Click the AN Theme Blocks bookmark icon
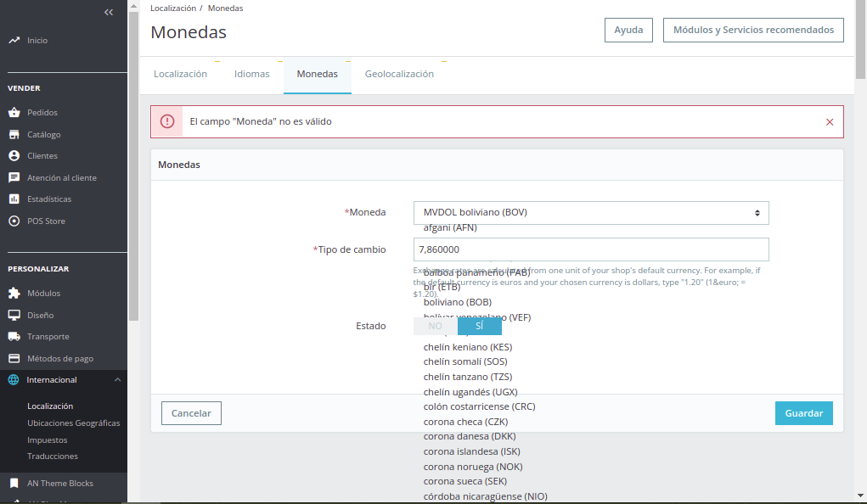Image resolution: width=867 pixels, height=504 pixels. click(x=14, y=483)
